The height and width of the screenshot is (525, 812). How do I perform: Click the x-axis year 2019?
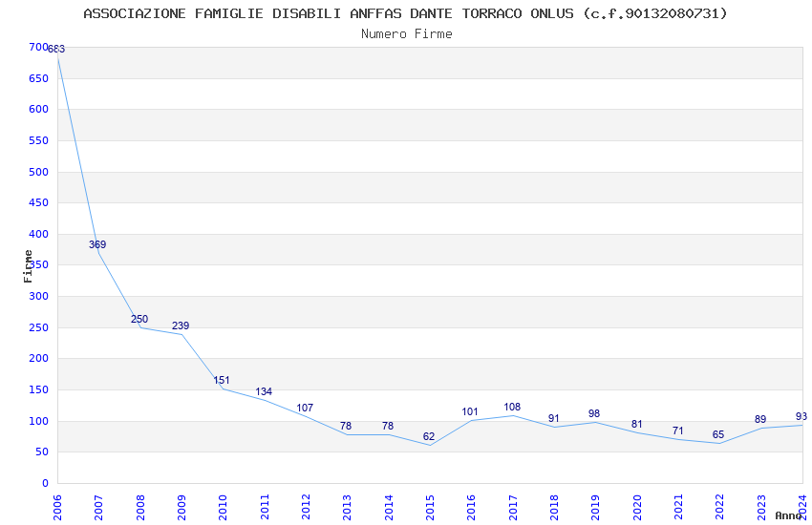(596, 508)
